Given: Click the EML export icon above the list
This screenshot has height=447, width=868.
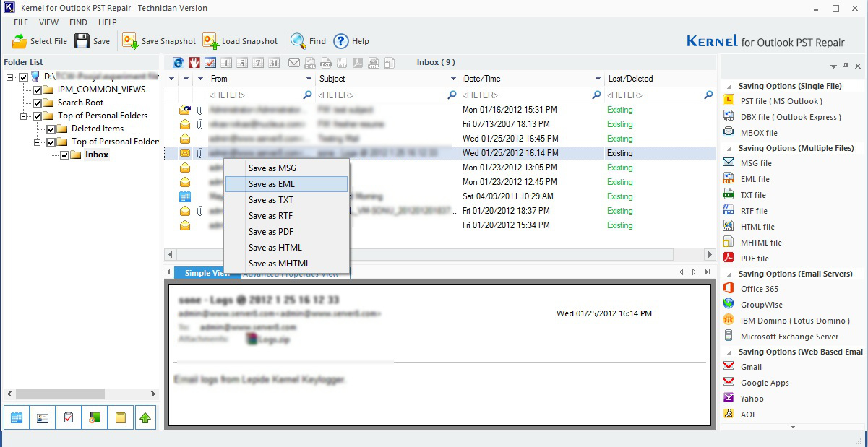Looking at the screenshot, I should pyautogui.click(x=310, y=62).
